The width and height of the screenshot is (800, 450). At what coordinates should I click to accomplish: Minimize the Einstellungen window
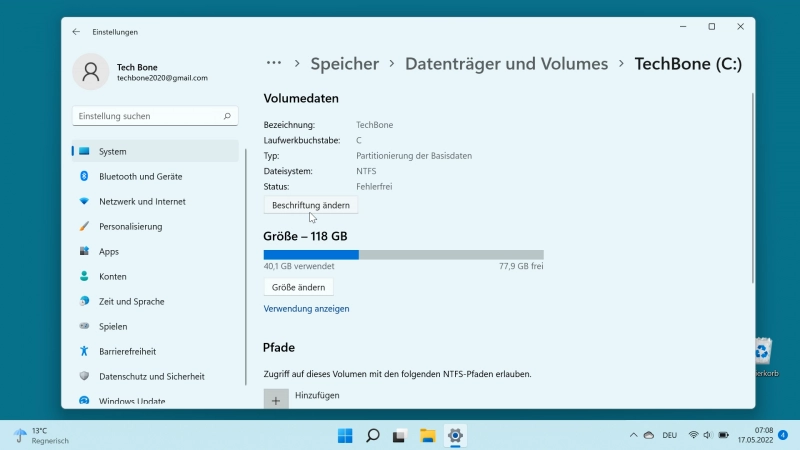click(683, 27)
